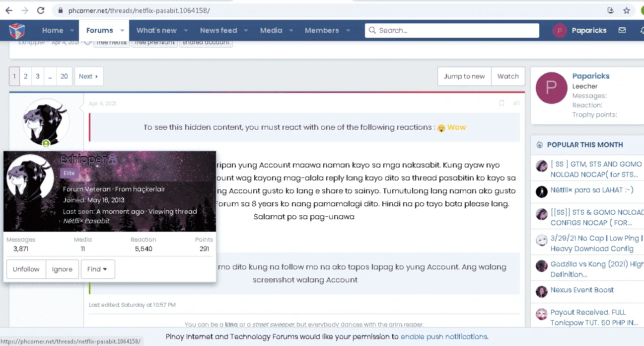This screenshot has height=346, width=644.
Task: Reload the page with refresh icon
Action: pos(41,10)
